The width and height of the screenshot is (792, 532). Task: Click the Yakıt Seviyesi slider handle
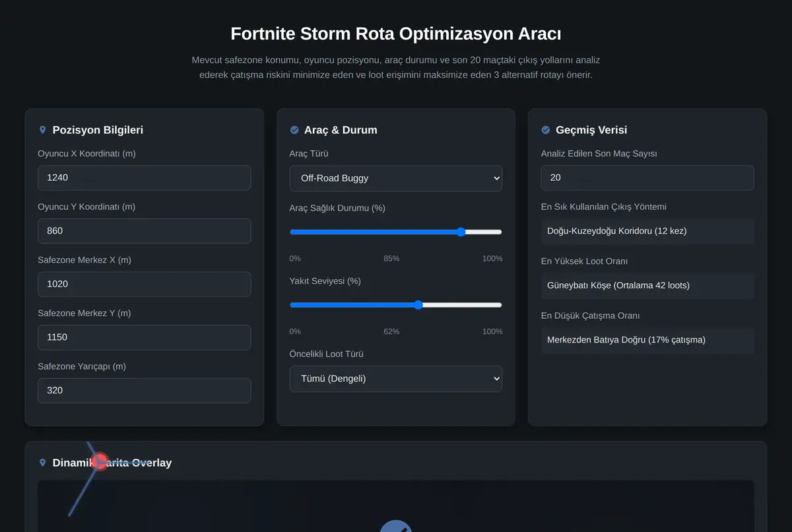click(x=418, y=305)
